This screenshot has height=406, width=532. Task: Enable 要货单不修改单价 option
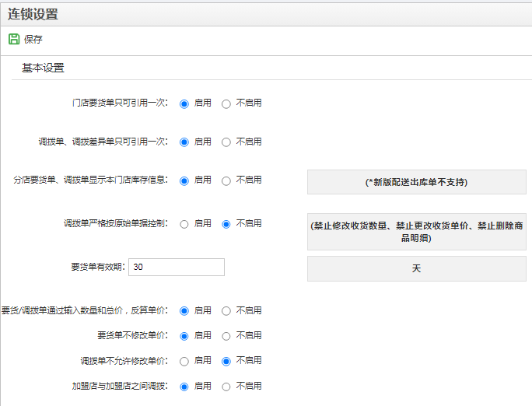[184, 336]
